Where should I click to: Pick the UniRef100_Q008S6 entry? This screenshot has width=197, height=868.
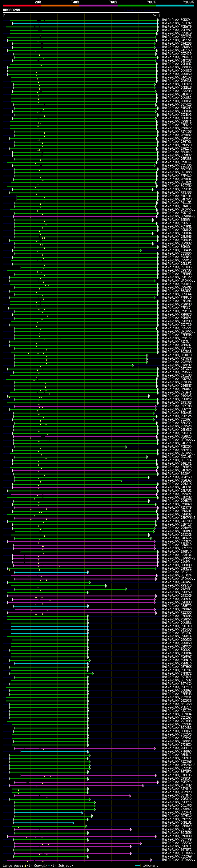pyautogui.click(x=177, y=67)
